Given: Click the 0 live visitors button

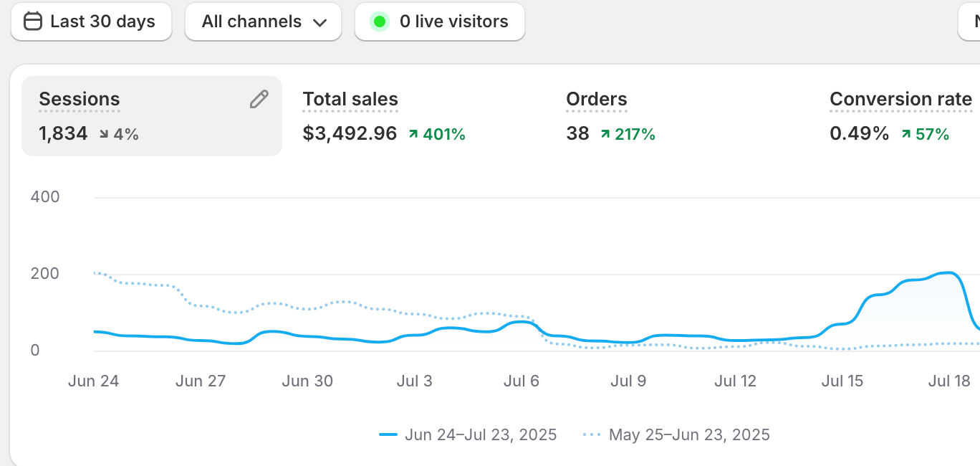Looking at the screenshot, I should [x=440, y=22].
